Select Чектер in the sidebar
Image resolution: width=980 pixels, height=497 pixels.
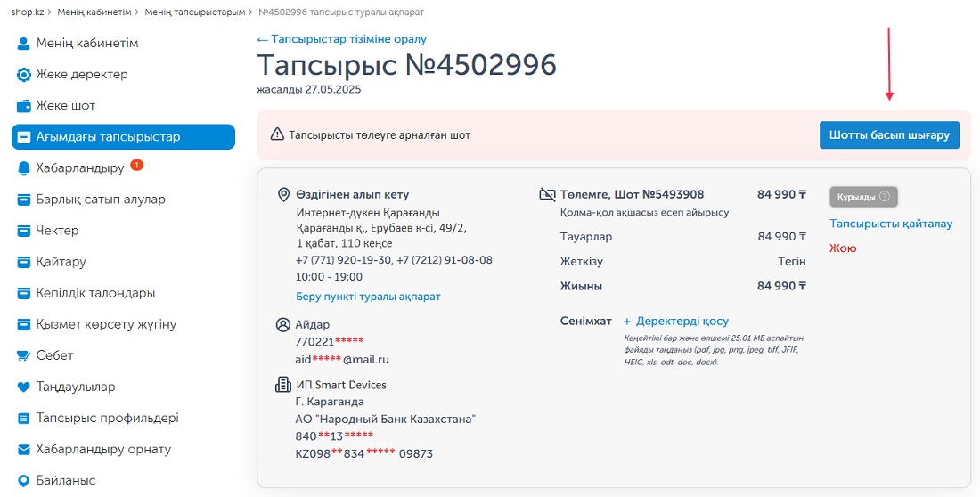click(58, 231)
